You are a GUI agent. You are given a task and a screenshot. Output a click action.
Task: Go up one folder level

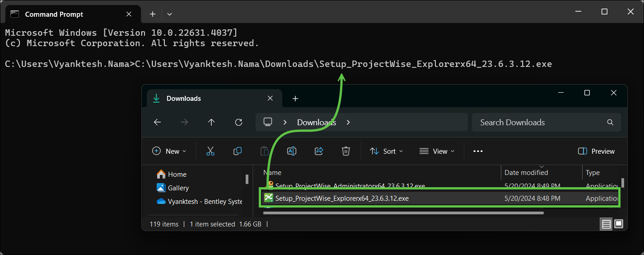click(211, 122)
